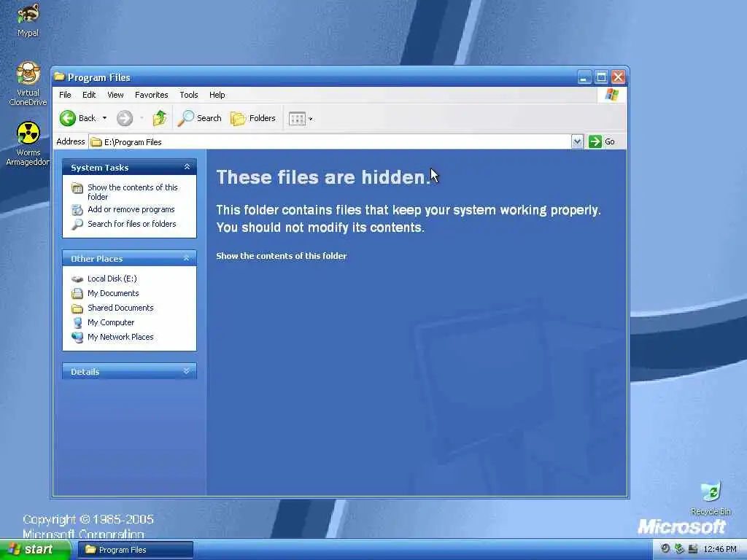
Task: Select the Recycle Bin desktop icon
Action: coord(711,499)
